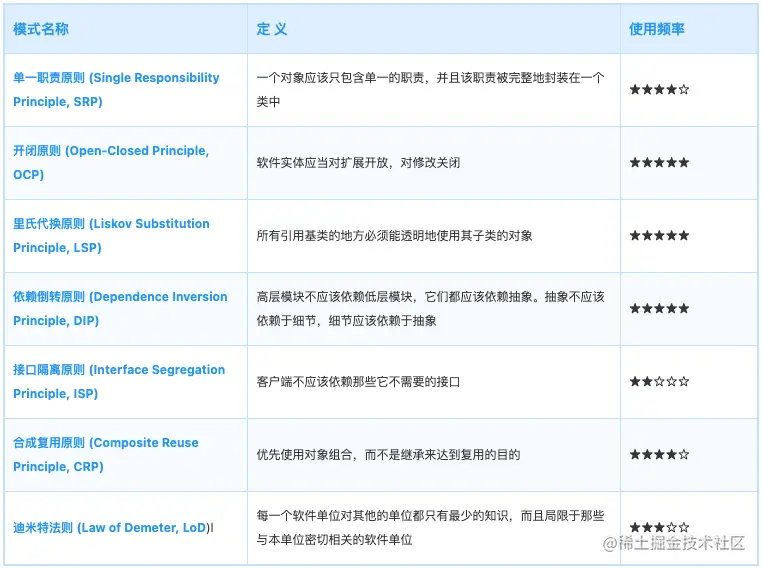Open the Open-Closed Principle, OCP link
The height and width of the screenshot is (569, 762).
tap(111, 163)
